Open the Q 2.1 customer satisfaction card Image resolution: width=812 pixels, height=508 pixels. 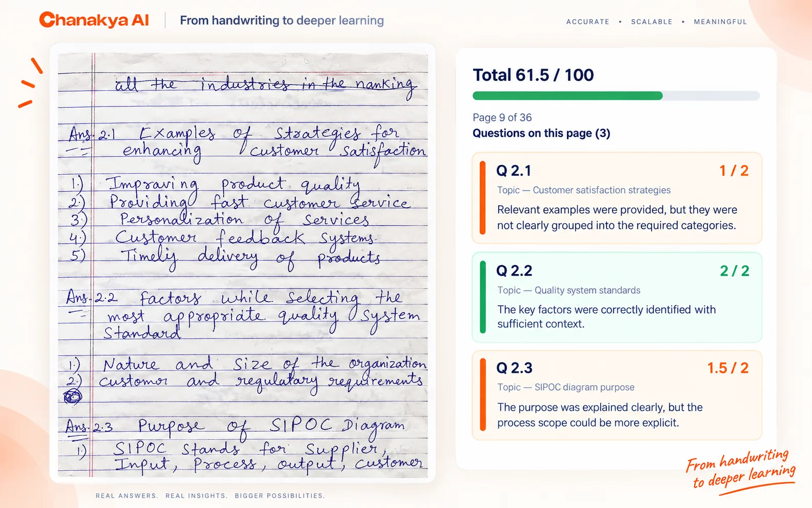coord(617,198)
